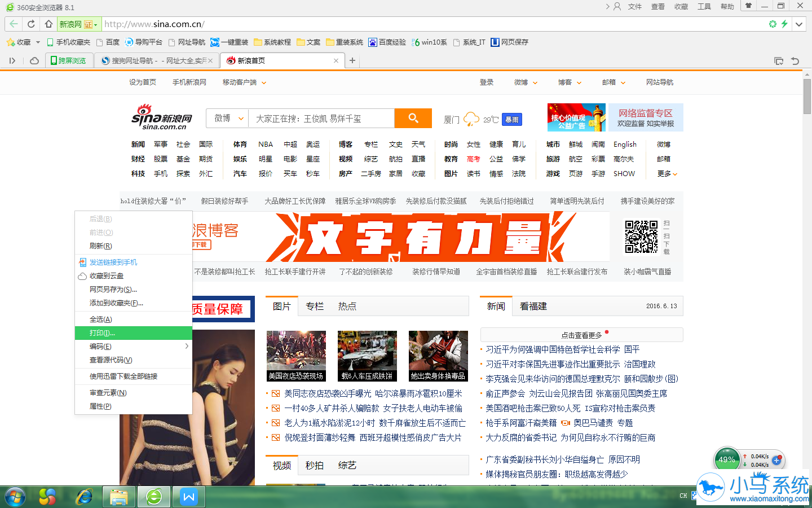
Task: Toggle sidebar panel icon left of tabs
Action: [12, 60]
